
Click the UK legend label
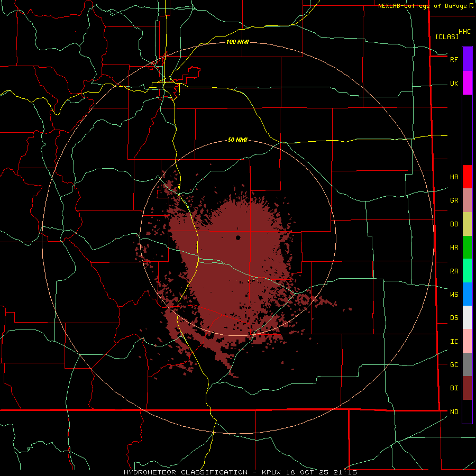pos(454,83)
